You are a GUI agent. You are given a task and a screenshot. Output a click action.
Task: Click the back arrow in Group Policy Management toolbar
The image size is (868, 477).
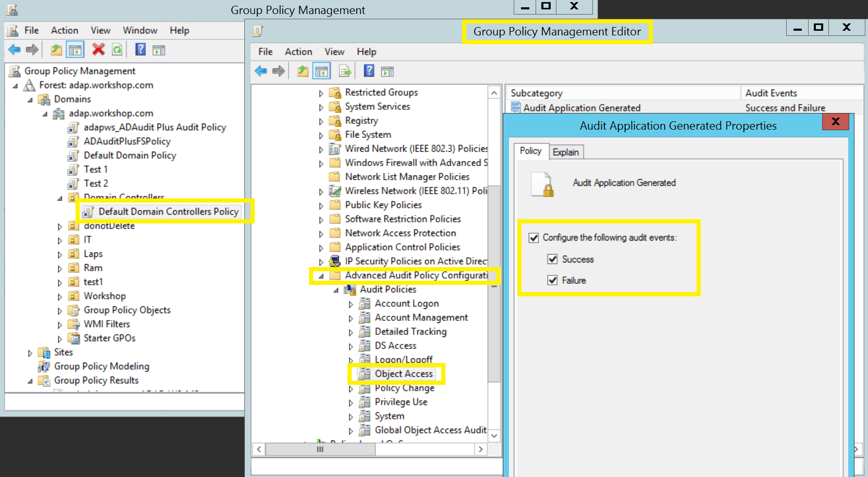(15, 50)
